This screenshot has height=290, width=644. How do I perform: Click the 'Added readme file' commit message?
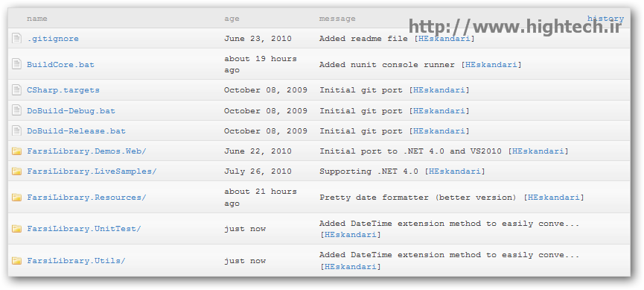coord(363,39)
